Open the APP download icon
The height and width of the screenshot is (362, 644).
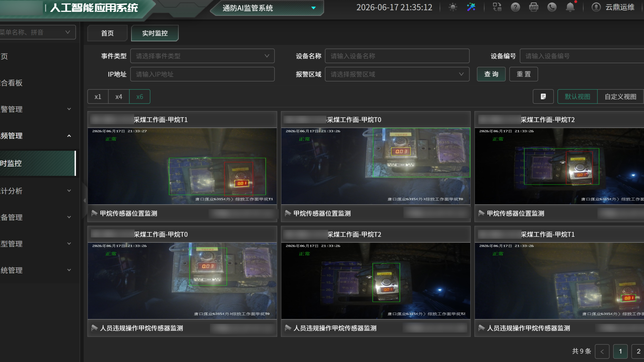pyautogui.click(x=534, y=7)
